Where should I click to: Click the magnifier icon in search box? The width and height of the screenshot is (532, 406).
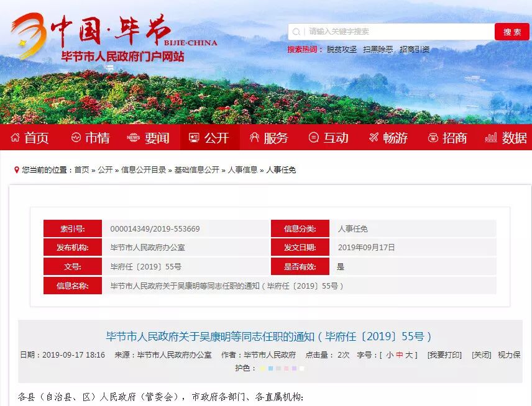[x=296, y=32]
